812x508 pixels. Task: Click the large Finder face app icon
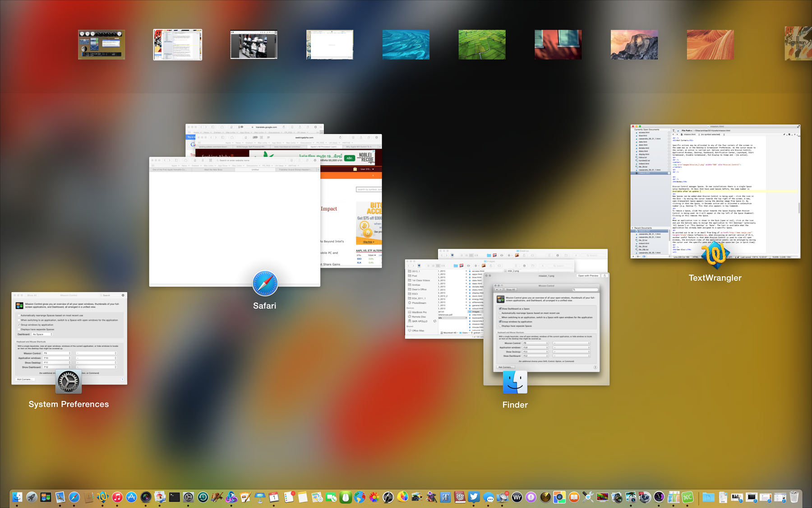tap(515, 382)
